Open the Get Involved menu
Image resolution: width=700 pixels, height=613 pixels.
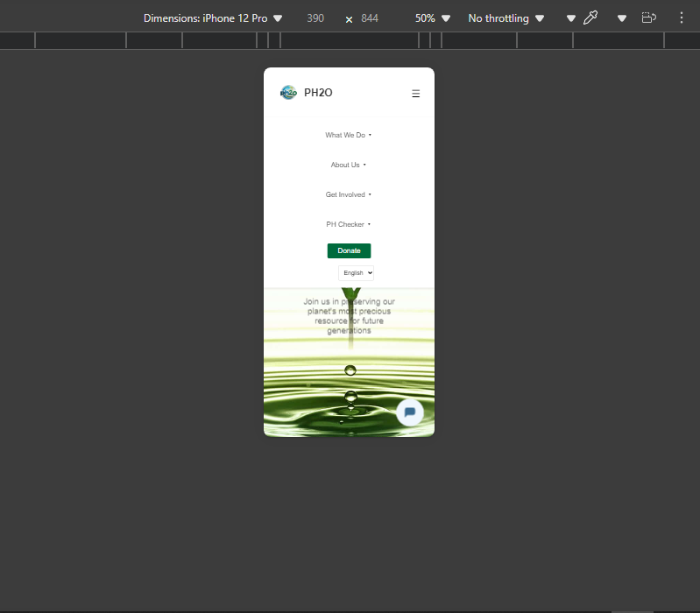[348, 194]
